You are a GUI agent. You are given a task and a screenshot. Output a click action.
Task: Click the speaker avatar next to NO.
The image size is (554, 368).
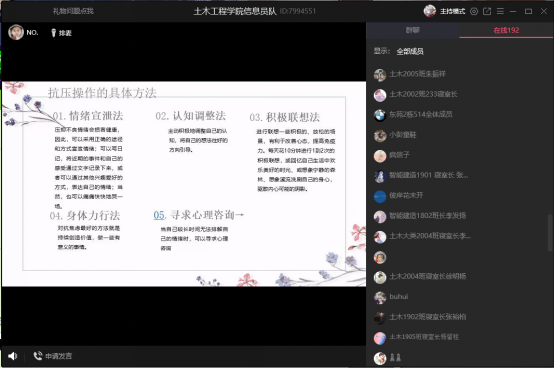click(16, 32)
